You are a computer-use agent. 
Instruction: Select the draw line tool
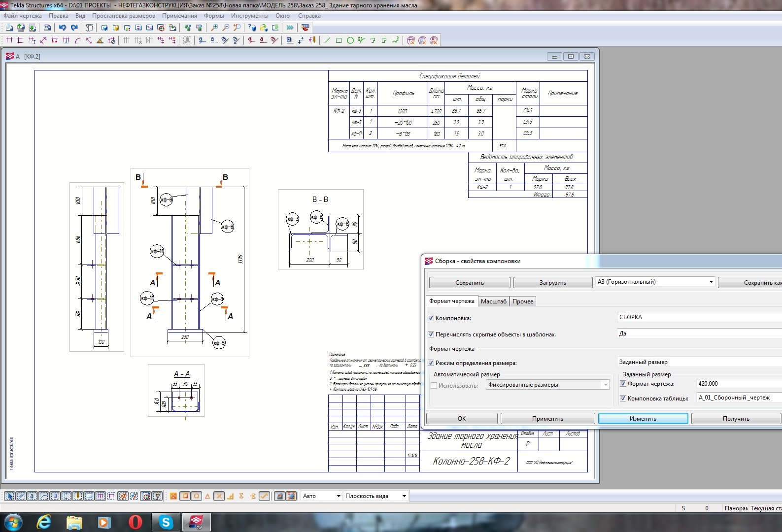(327, 40)
